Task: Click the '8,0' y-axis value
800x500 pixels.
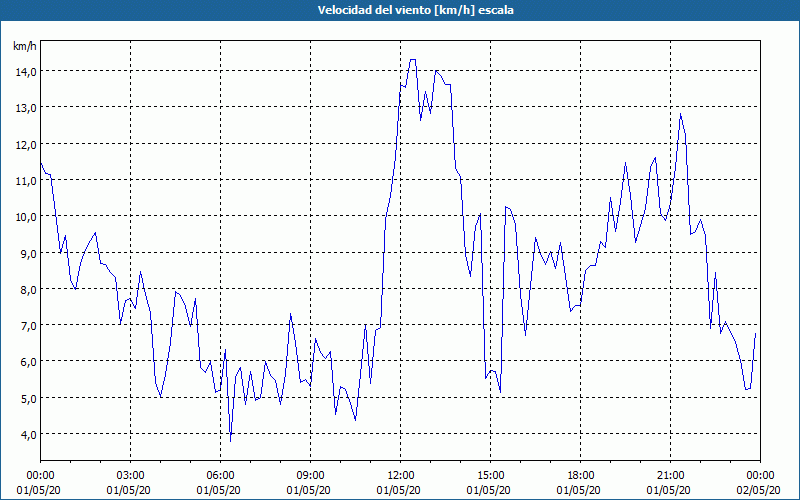Action: click(28, 290)
